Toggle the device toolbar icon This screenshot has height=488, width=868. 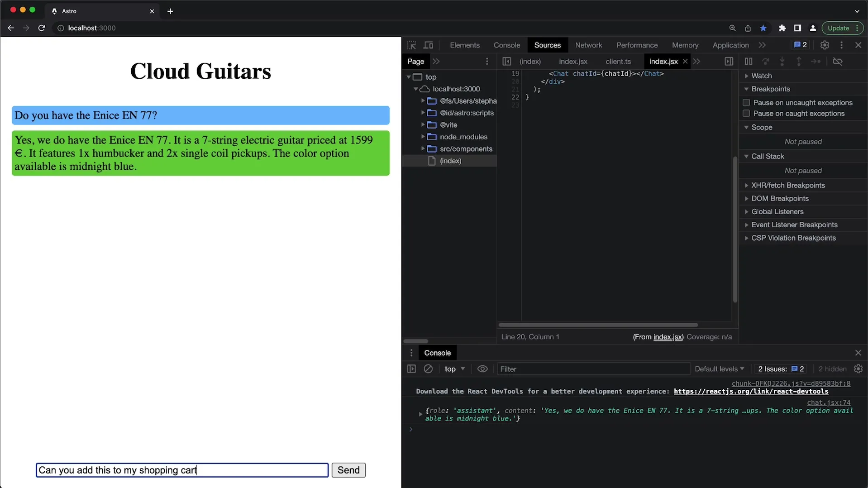point(428,45)
